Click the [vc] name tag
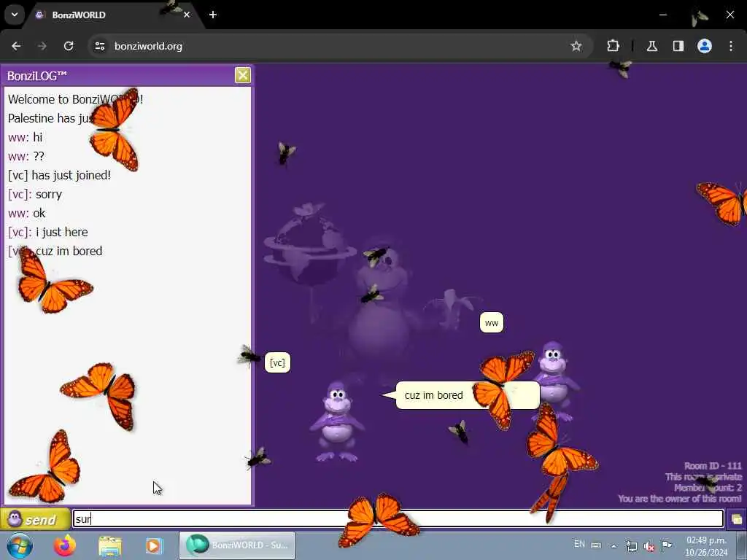The height and width of the screenshot is (560, 747). 277,363
